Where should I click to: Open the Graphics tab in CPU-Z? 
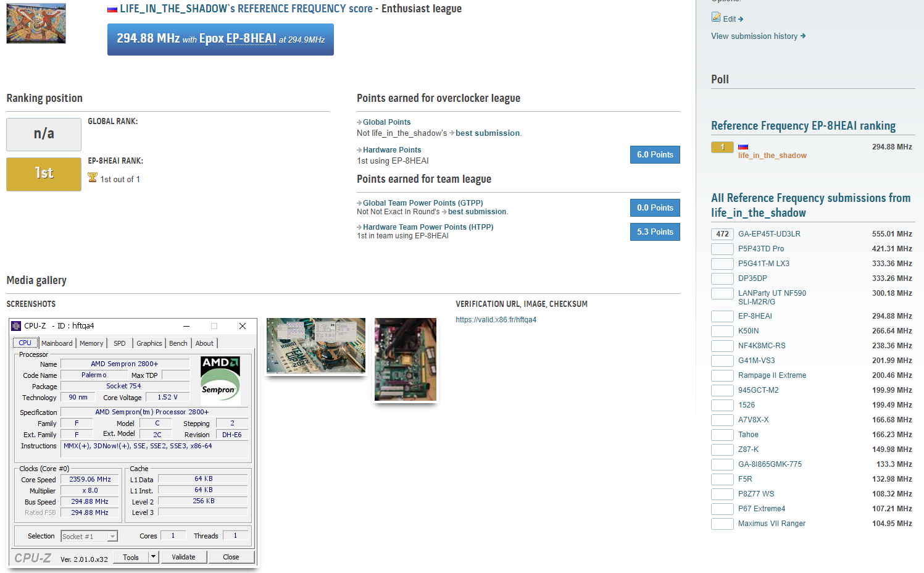coord(149,343)
